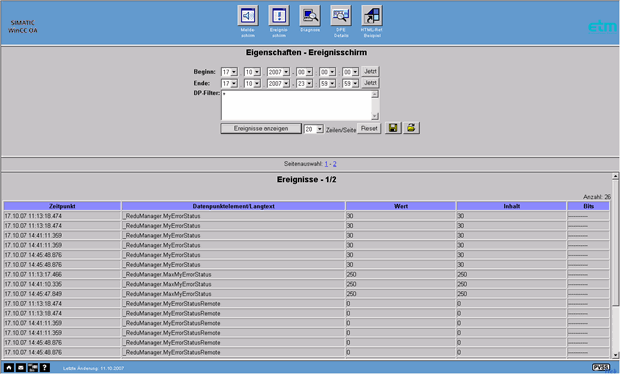
Task: Click the Ereignisse anzeigen button
Action: (261, 128)
